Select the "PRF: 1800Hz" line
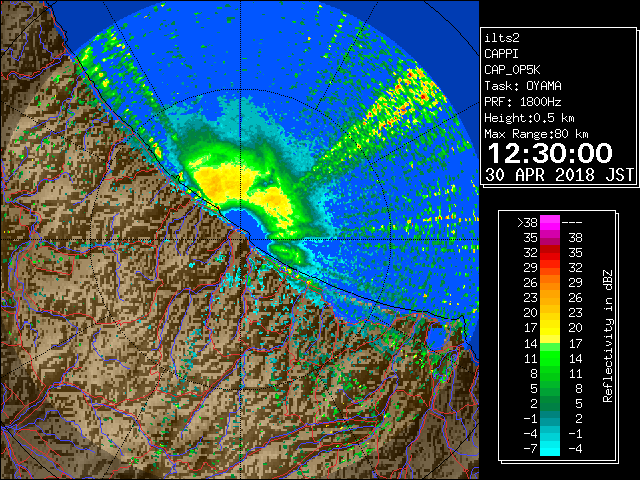Viewport: 640px width, 480px height. (x=523, y=102)
